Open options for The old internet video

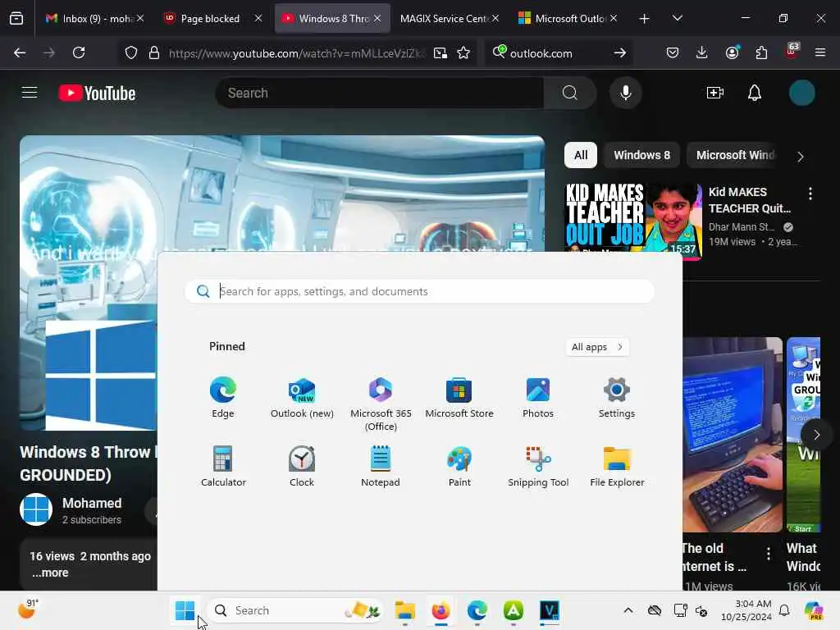click(x=768, y=554)
